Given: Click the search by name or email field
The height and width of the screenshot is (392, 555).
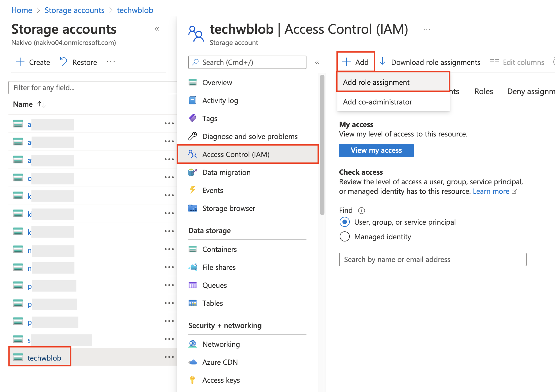Looking at the screenshot, I should click(432, 259).
